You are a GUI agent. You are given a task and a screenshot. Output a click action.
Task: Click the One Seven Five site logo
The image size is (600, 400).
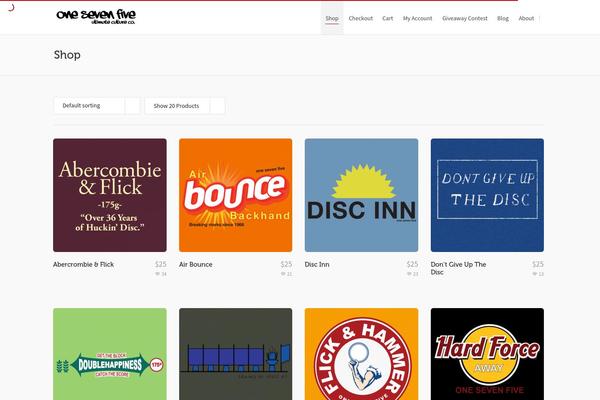[x=96, y=16]
